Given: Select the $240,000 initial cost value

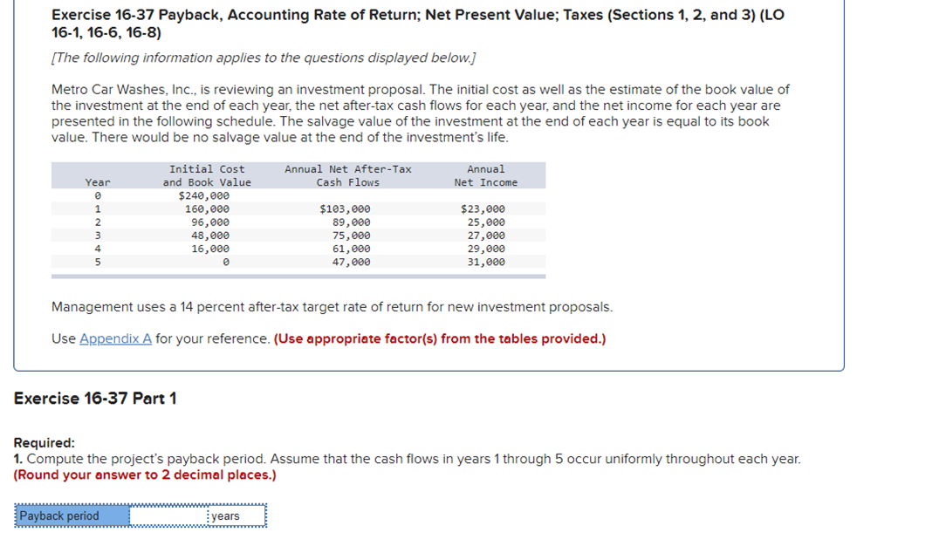Looking at the screenshot, I should (x=205, y=195).
